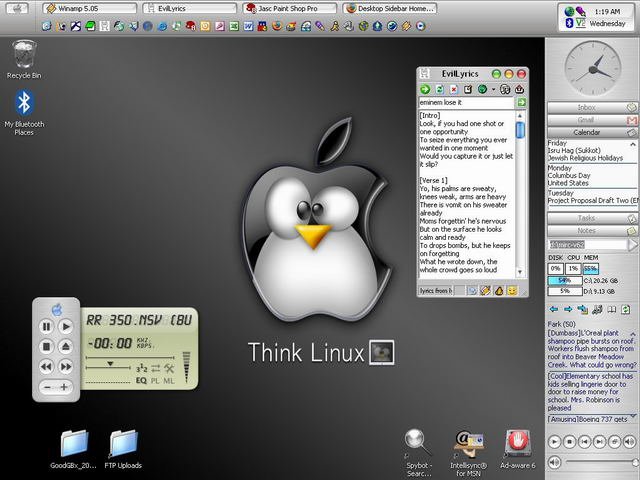Click the upload/export icon in EvilLyrics toolbar
Screen dimensions: 640x480
click(519, 89)
